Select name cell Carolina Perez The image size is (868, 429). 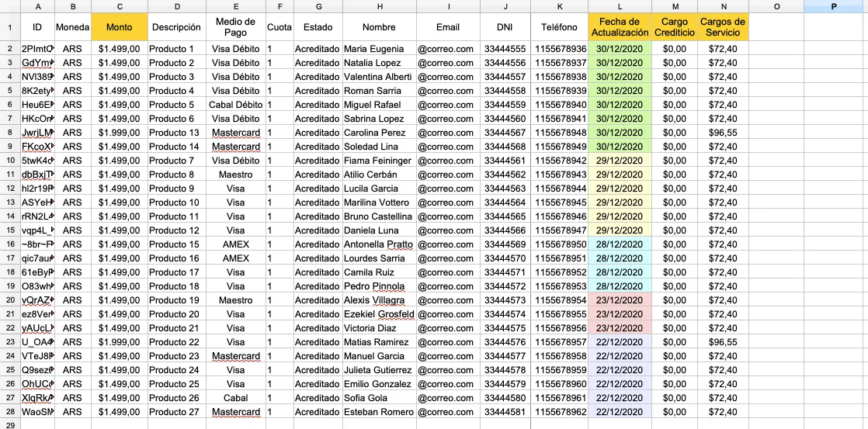[x=379, y=133]
